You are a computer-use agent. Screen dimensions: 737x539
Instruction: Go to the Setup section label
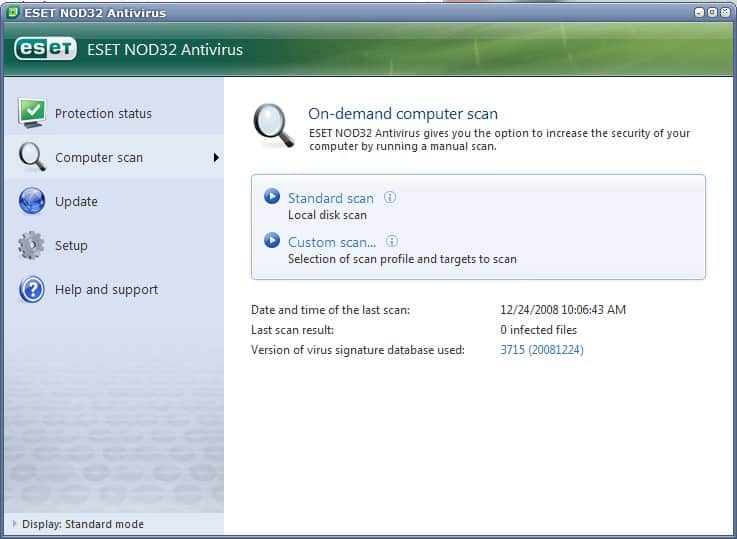click(71, 245)
